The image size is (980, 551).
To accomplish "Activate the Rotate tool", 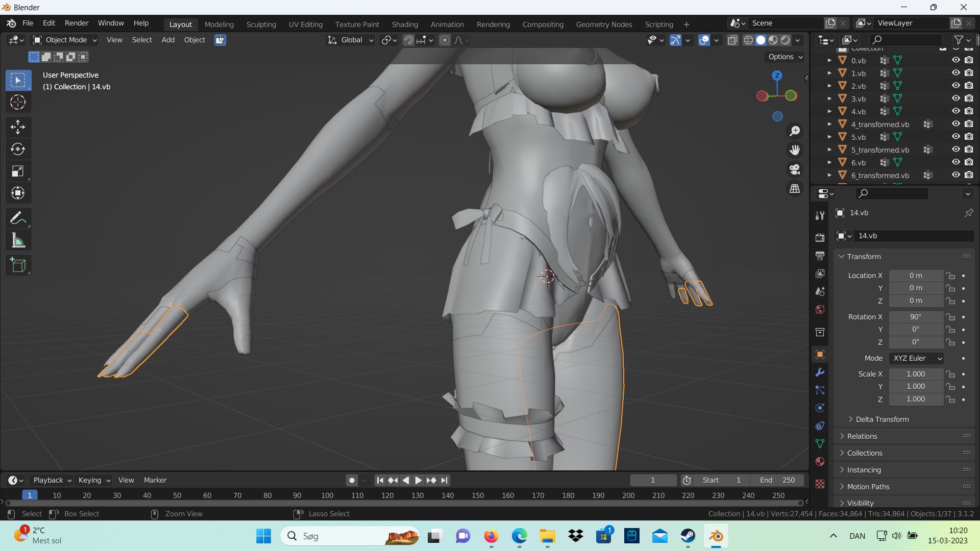I will (x=18, y=149).
